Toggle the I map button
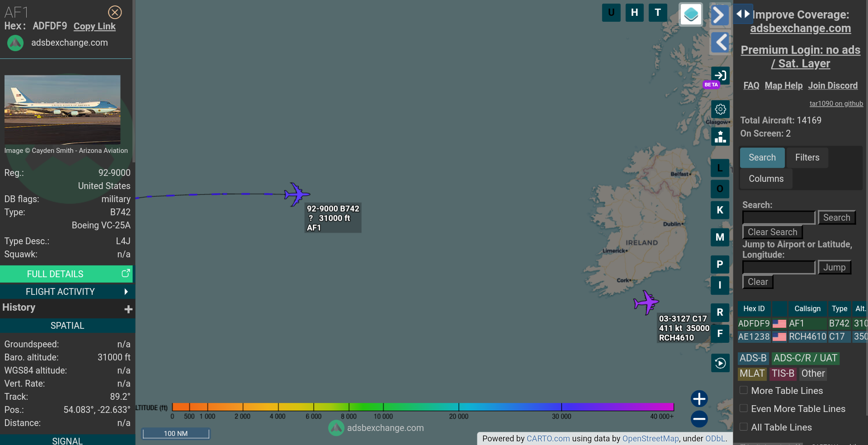 (x=720, y=285)
